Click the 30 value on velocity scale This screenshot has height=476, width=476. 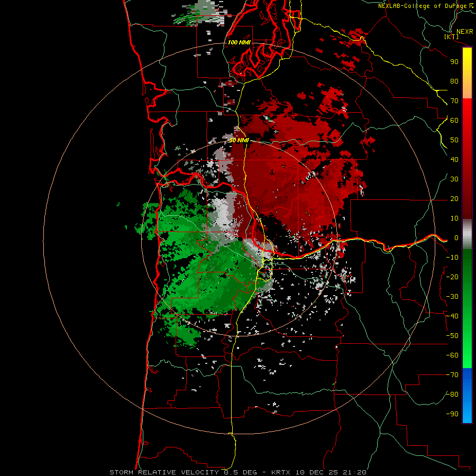point(454,179)
